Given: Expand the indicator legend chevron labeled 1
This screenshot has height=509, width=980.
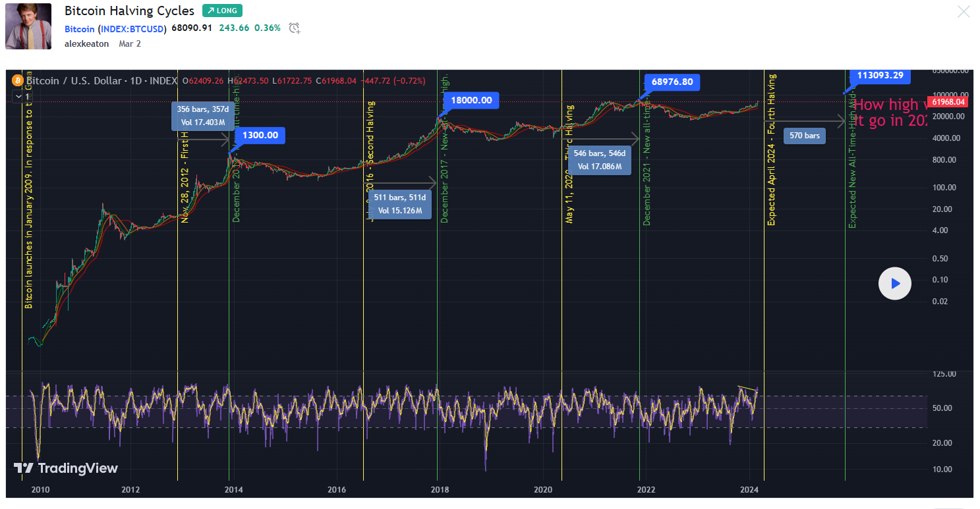Looking at the screenshot, I should pos(18,96).
